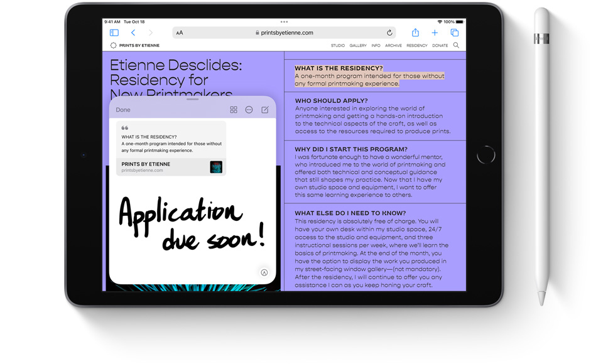
Task: Open the Prints by Etienne link thumbnail
Action: [x=216, y=167]
